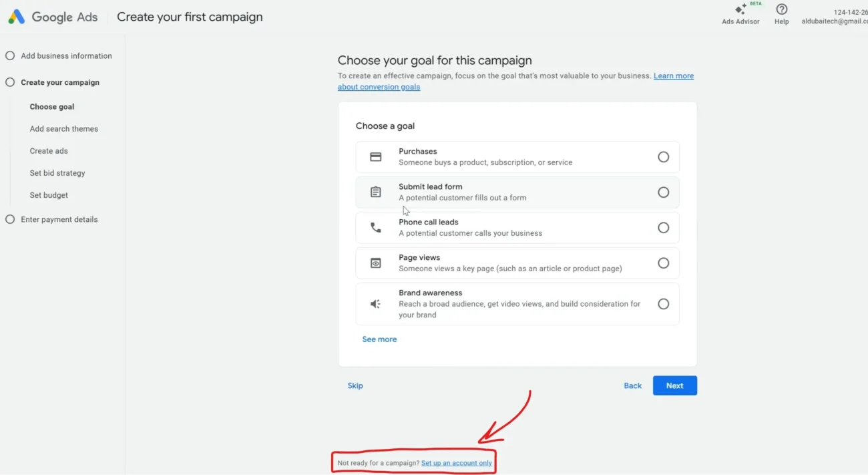Click the Brand awareness megaphone icon
Viewport: 868px width, 475px height.
[376, 304]
